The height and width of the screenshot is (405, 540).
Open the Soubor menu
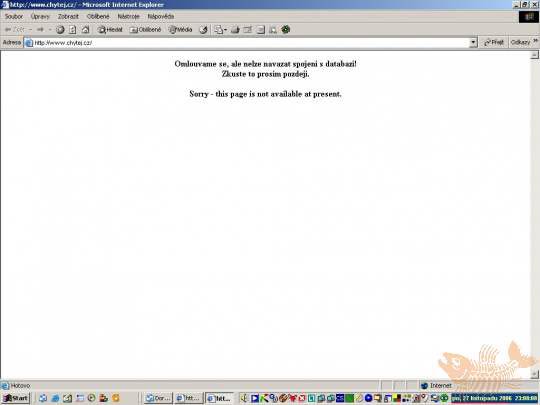(x=14, y=17)
